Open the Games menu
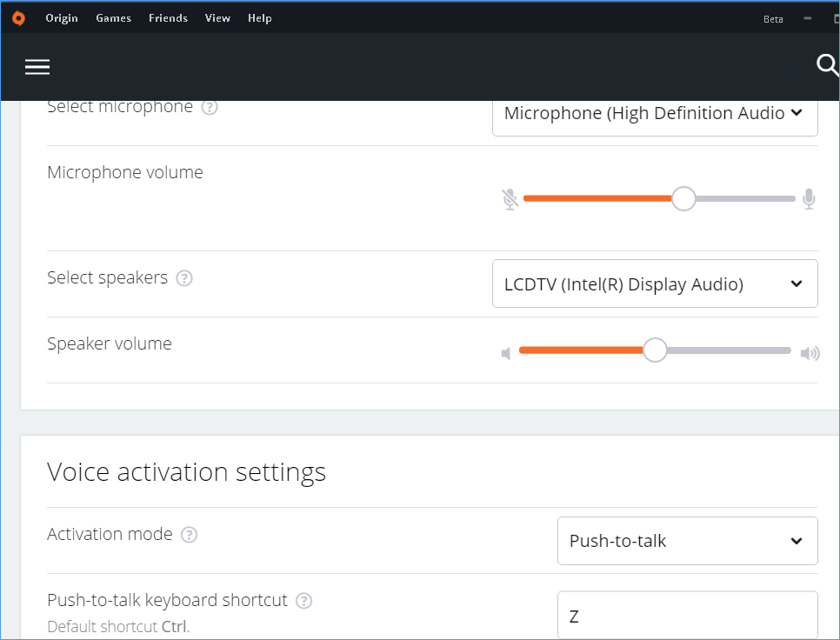This screenshot has width=840, height=640. (x=113, y=17)
